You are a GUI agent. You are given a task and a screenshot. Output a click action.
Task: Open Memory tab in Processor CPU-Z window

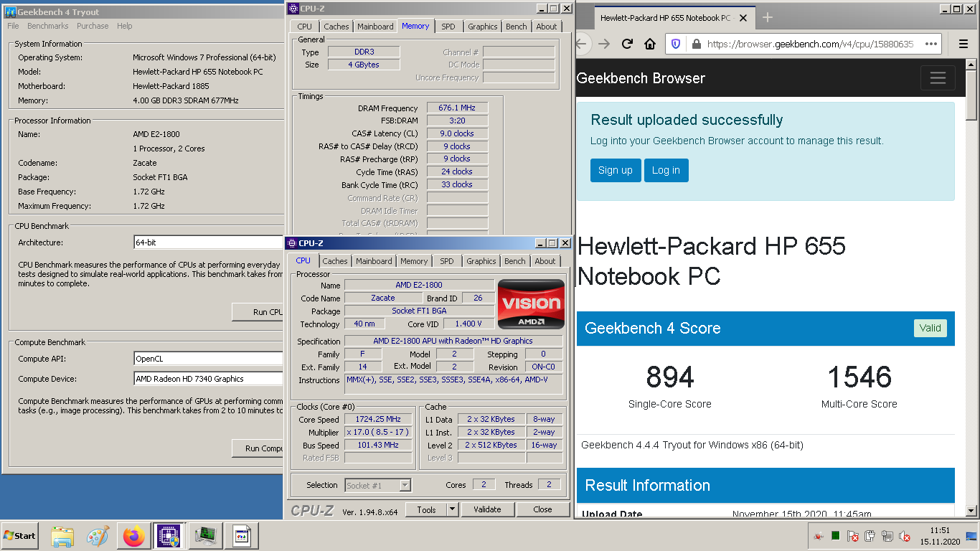(x=414, y=261)
